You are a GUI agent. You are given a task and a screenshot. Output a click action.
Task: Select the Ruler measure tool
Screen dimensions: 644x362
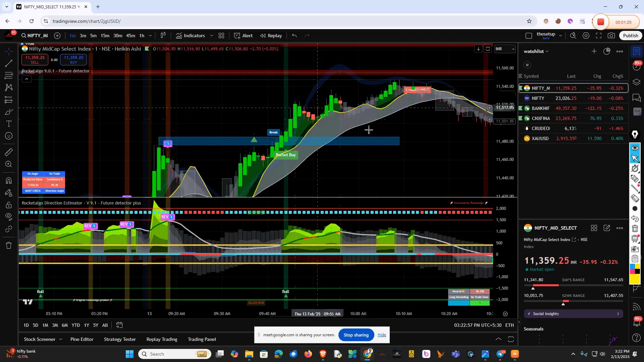(8, 152)
